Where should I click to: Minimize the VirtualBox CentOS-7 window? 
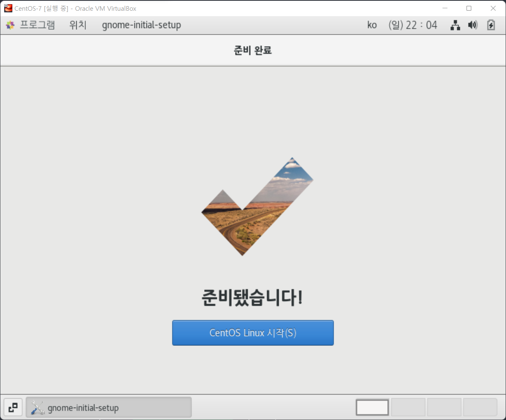click(445, 8)
